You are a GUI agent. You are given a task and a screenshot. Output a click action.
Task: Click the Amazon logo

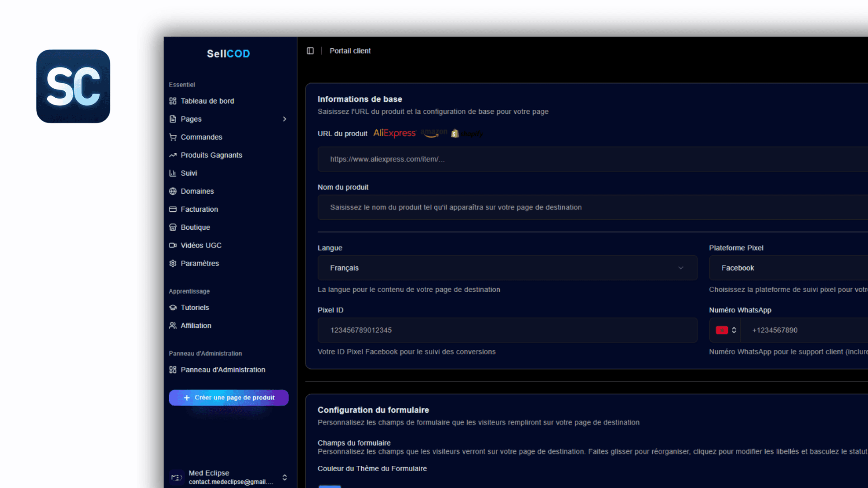coord(434,133)
